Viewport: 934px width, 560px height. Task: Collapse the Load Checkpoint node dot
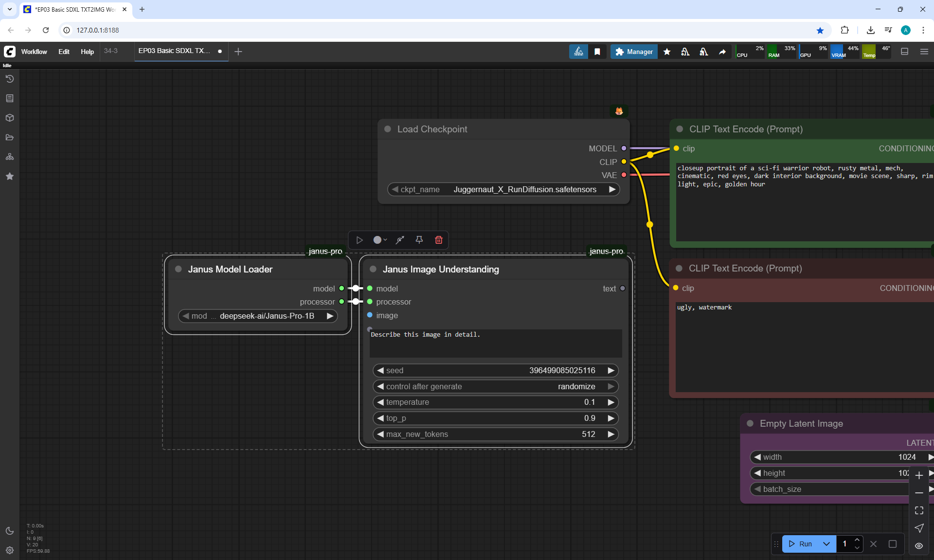[388, 129]
